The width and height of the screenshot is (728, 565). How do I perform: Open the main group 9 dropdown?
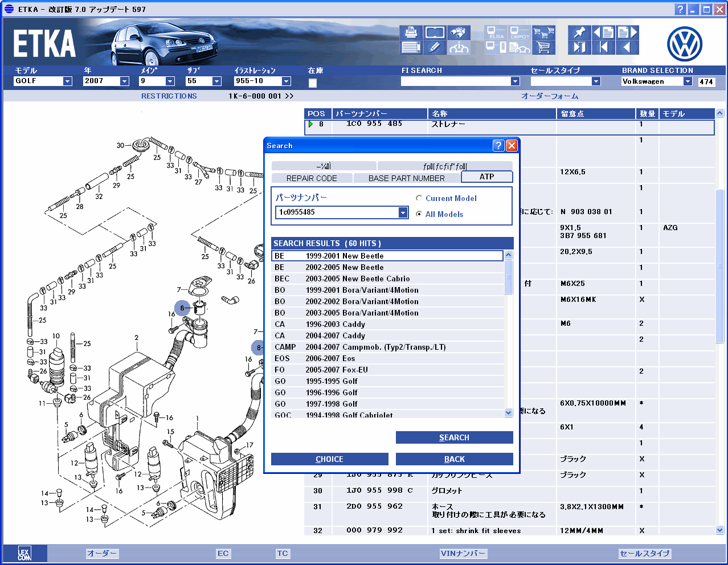(170, 81)
